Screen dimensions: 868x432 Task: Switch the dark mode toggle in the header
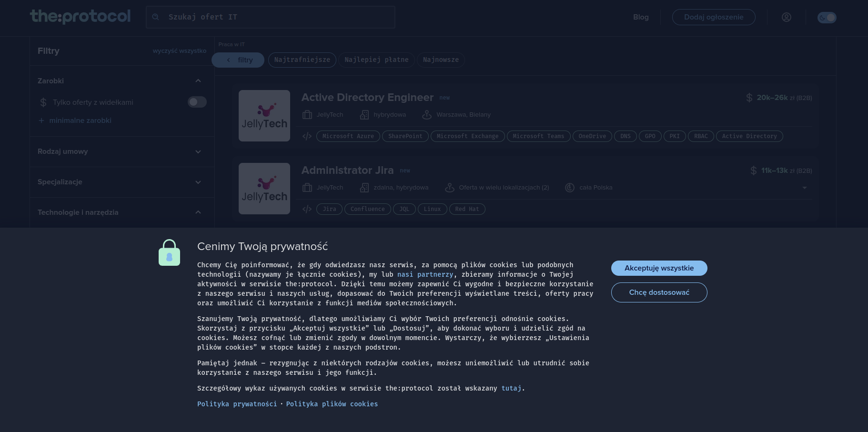(827, 17)
